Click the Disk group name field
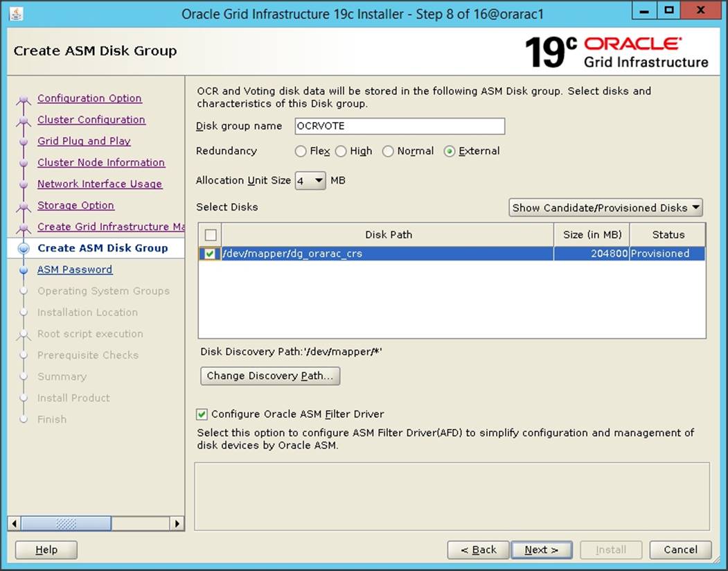This screenshot has width=728, height=571. pos(400,126)
